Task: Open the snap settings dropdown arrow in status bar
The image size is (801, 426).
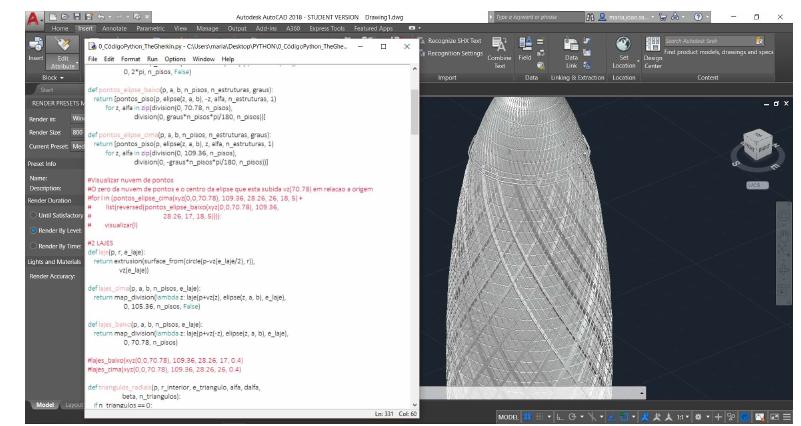Action: (549, 417)
